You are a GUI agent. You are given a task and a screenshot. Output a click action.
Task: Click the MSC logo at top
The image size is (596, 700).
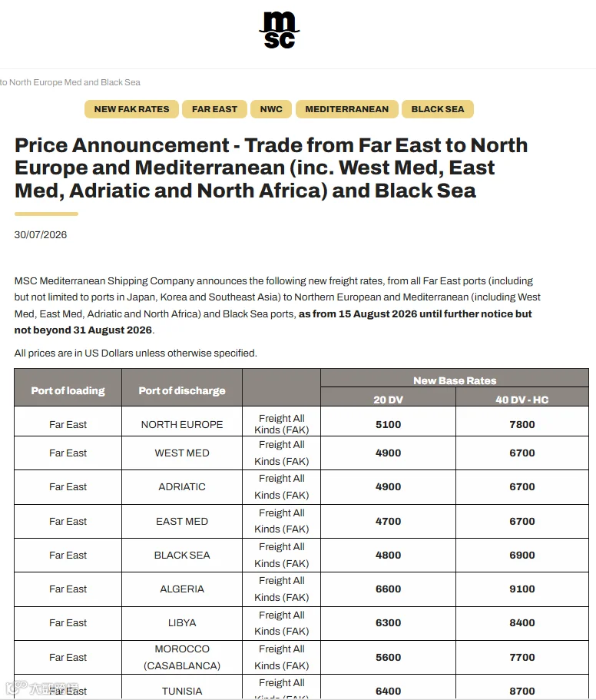point(280,30)
